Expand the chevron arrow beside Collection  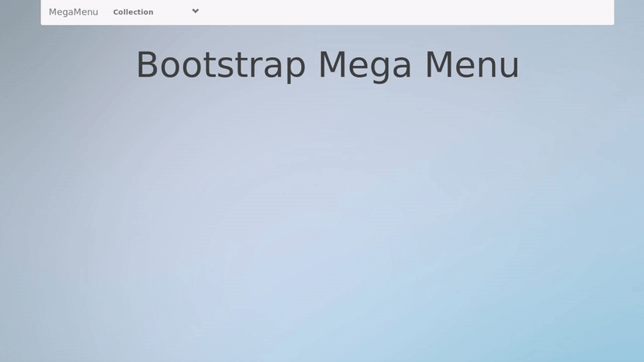[x=196, y=11]
